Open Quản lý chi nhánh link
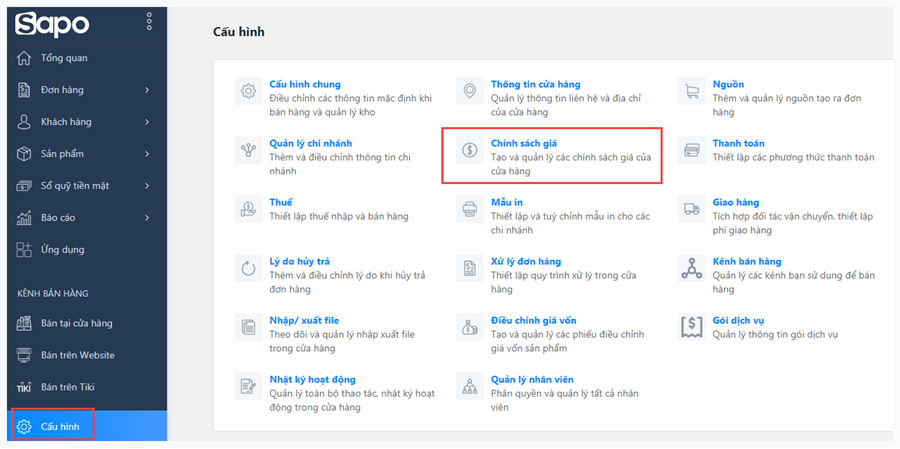Image resolution: width=900 pixels, height=449 pixels. [311, 144]
